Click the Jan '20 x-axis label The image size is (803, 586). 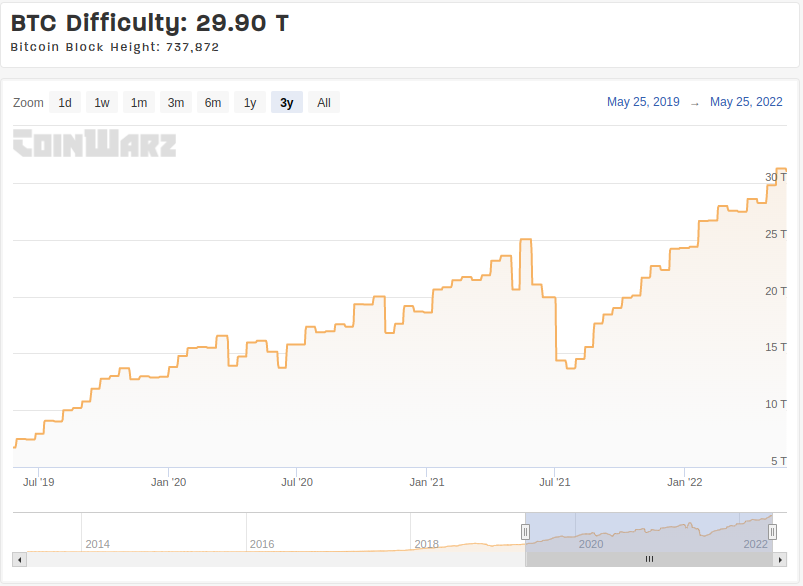point(168,482)
